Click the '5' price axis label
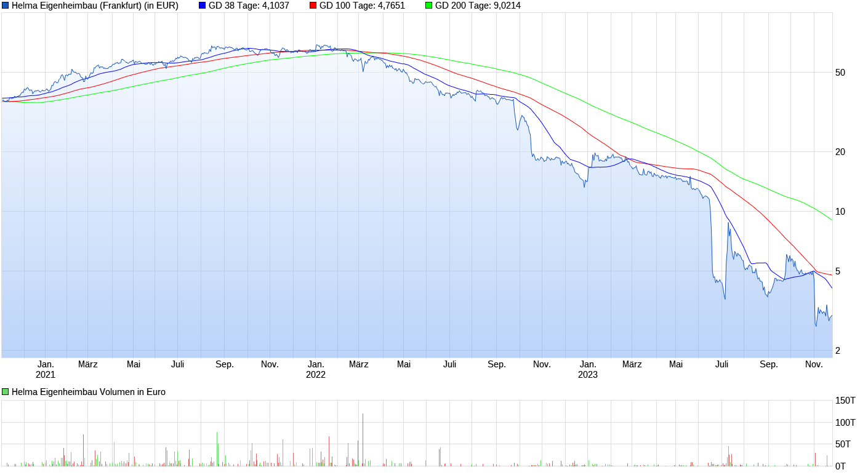 tap(838, 271)
